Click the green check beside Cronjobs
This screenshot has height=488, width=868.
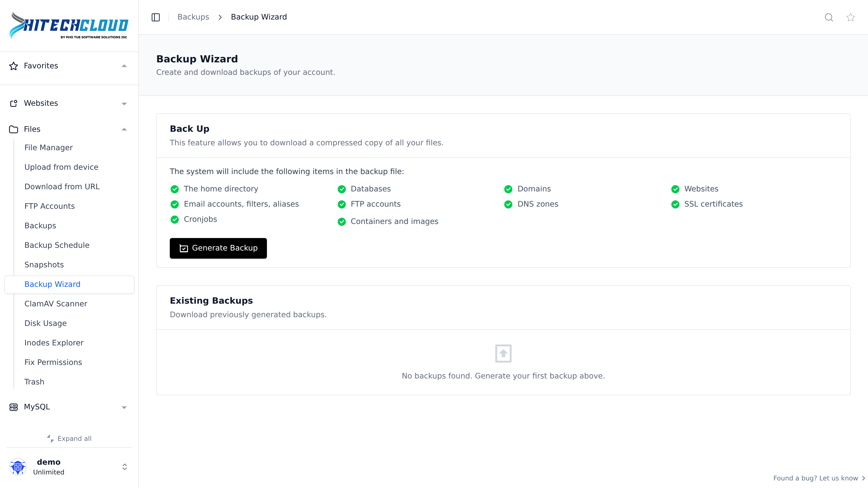174,220
